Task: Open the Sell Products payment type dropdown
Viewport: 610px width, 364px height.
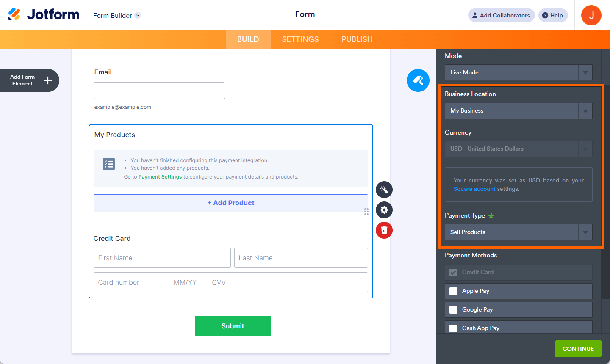Action: coord(518,232)
